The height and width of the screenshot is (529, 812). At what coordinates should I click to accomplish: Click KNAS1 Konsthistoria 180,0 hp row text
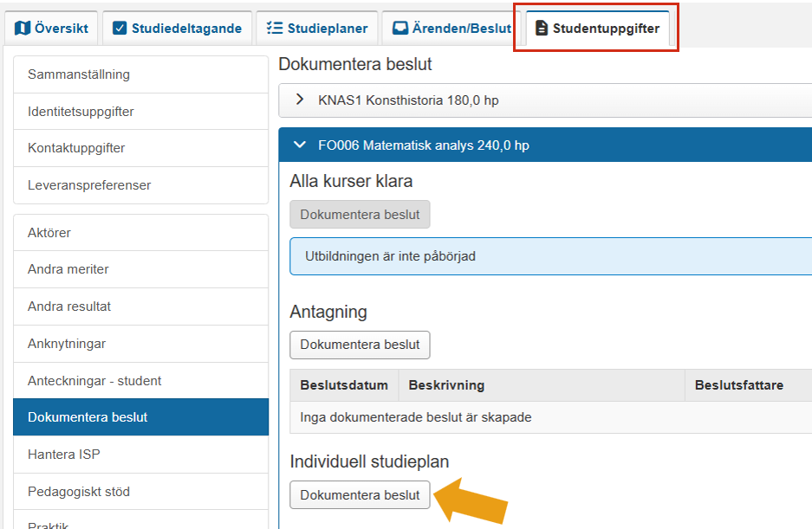(408, 100)
